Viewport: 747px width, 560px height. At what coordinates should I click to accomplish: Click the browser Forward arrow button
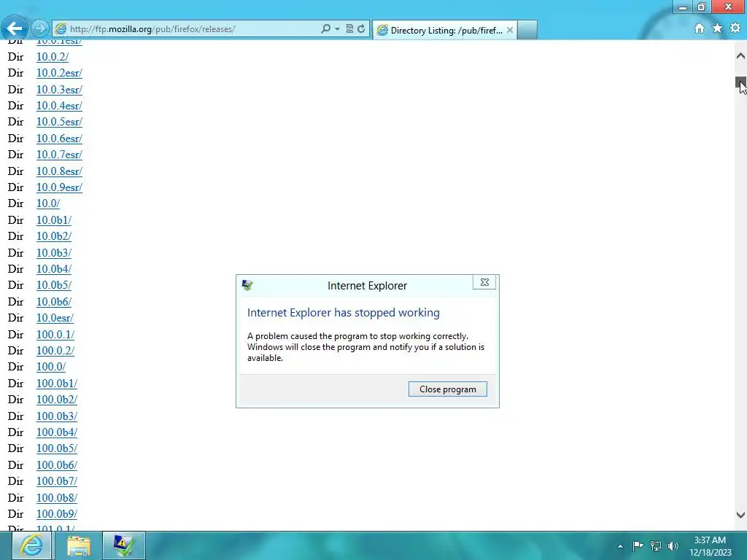coord(40,28)
